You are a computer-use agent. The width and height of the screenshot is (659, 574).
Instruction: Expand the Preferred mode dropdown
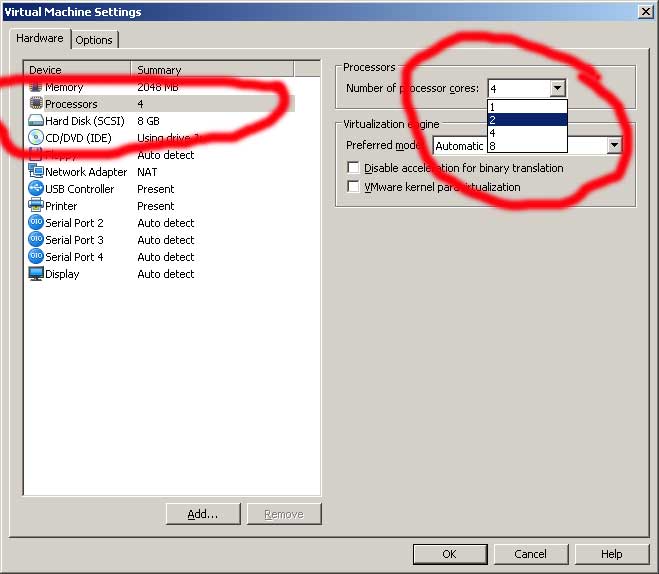614,146
